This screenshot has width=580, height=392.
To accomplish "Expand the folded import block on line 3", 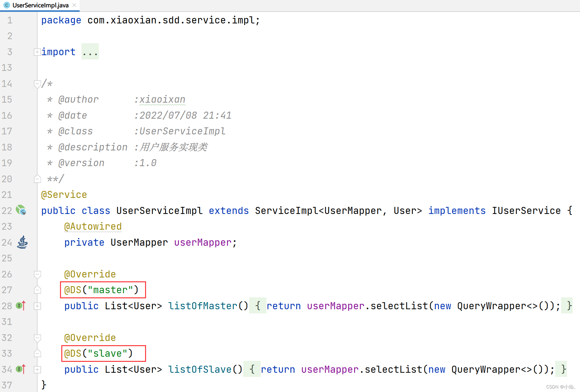I will click(x=37, y=52).
